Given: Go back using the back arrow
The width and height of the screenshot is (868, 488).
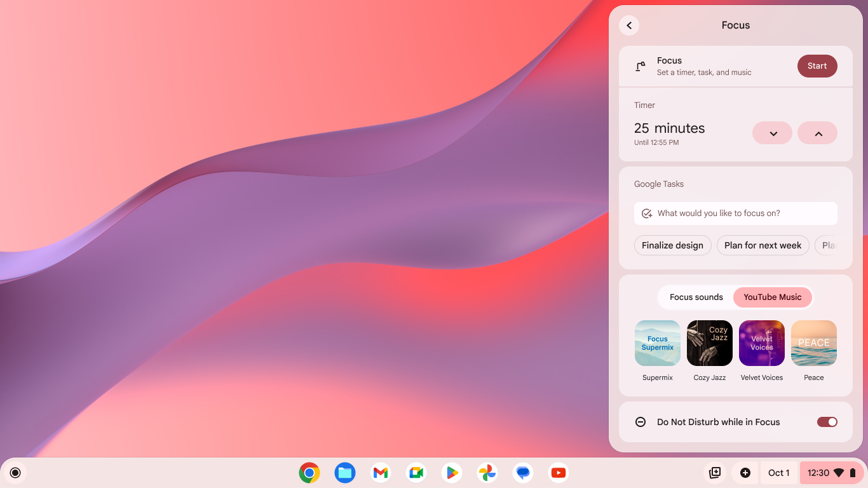Looking at the screenshot, I should pos(629,25).
